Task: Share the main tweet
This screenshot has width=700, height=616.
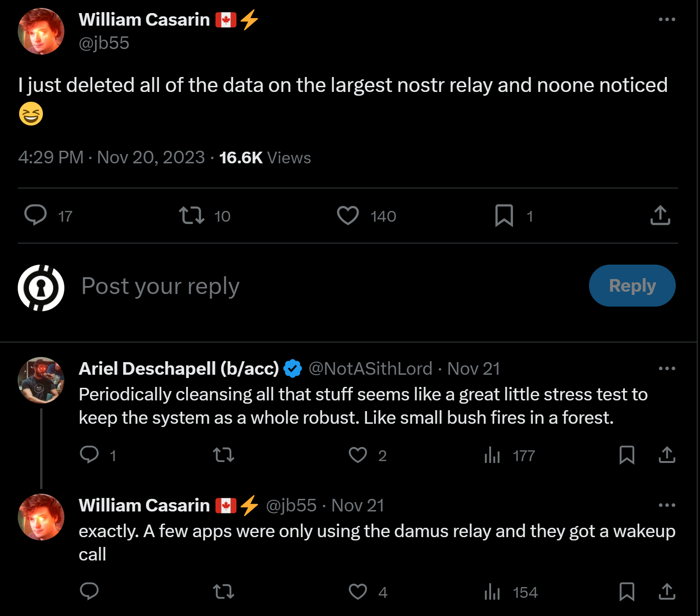Action: pos(660,215)
